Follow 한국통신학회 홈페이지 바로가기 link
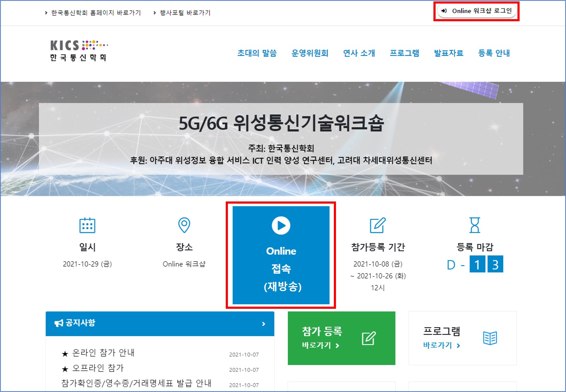The image size is (566, 392). [x=96, y=13]
